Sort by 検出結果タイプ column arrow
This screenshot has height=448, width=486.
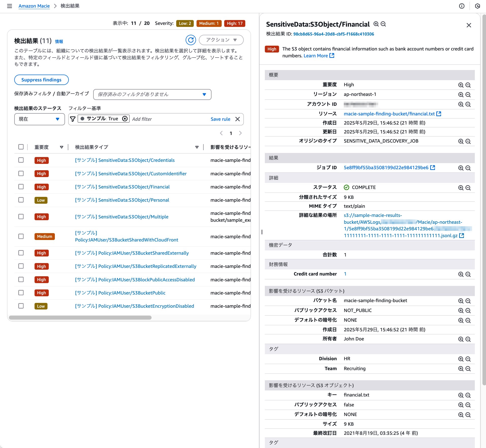[x=197, y=147]
